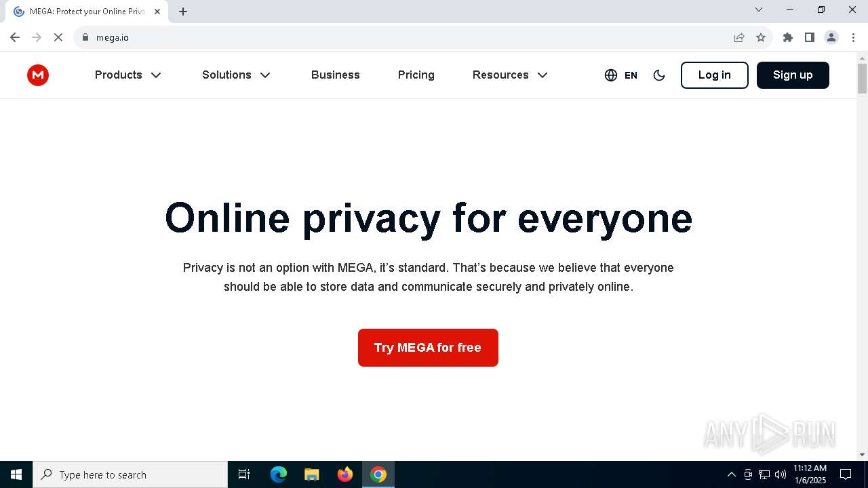Stop the page loading
868x488 pixels.
point(58,37)
